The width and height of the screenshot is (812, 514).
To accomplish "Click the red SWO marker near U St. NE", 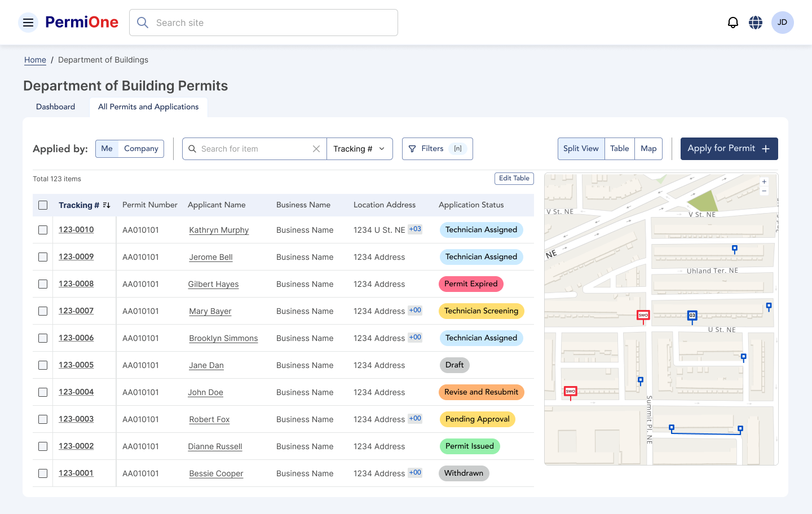I will pos(643,316).
